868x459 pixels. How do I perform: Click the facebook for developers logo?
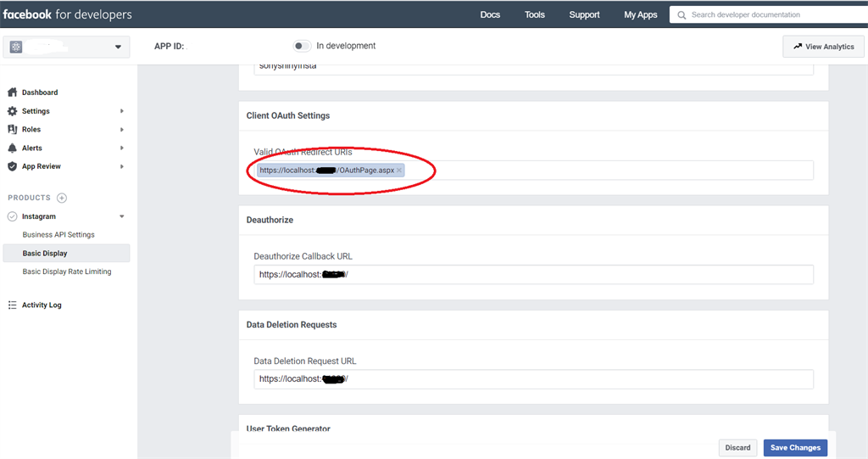(x=67, y=14)
